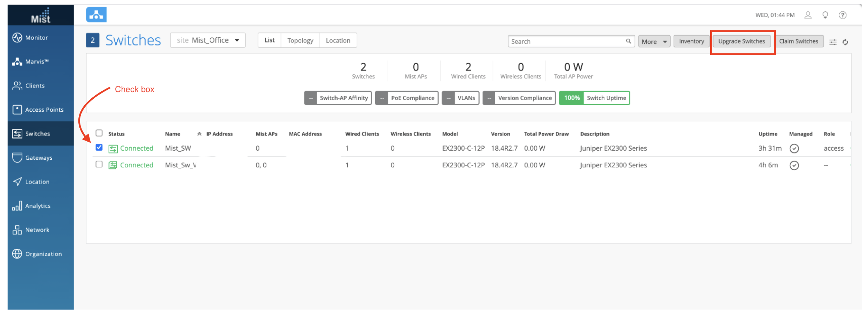This screenshot has height=316, width=868.
Task: Sort by Name using the sort arrow
Action: [x=199, y=134]
